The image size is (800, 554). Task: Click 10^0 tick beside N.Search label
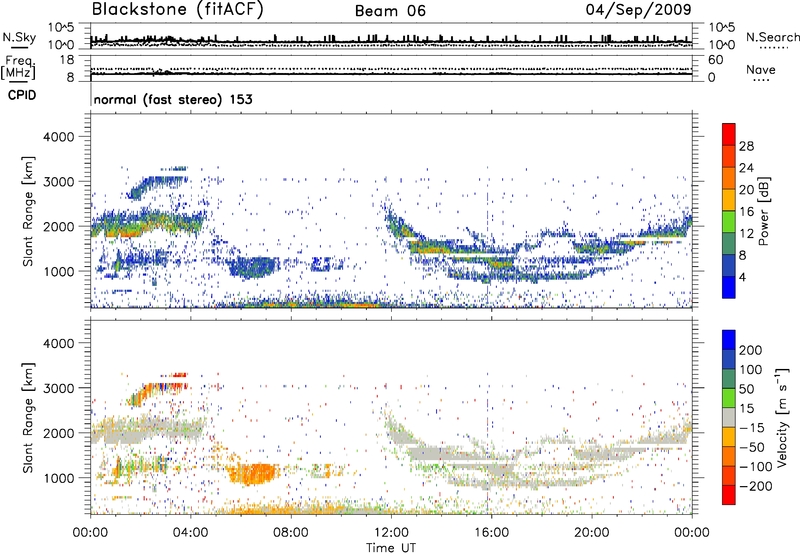721,45
